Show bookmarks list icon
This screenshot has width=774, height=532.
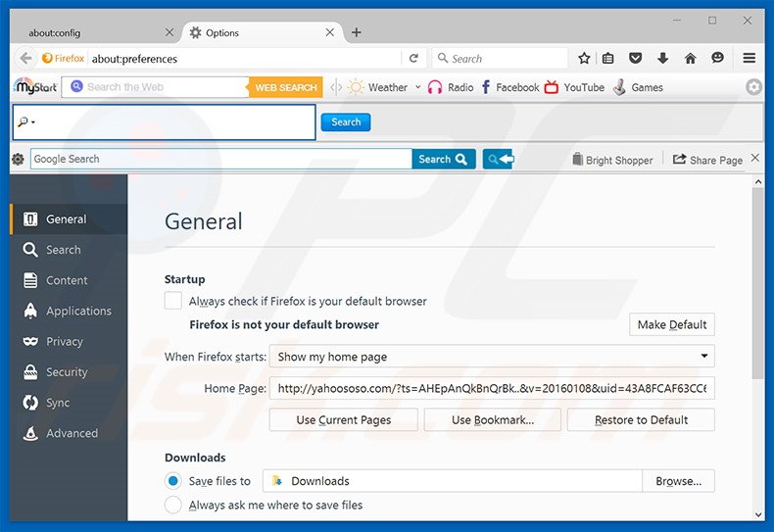pyautogui.click(x=608, y=58)
